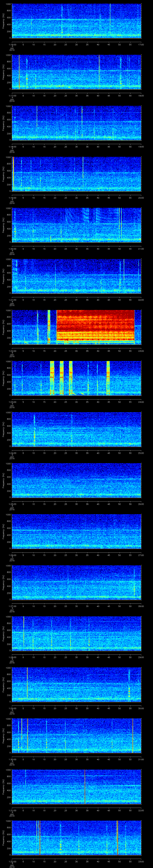
Task: Click the '1:29:00' start time label
Action: [12, 708]
